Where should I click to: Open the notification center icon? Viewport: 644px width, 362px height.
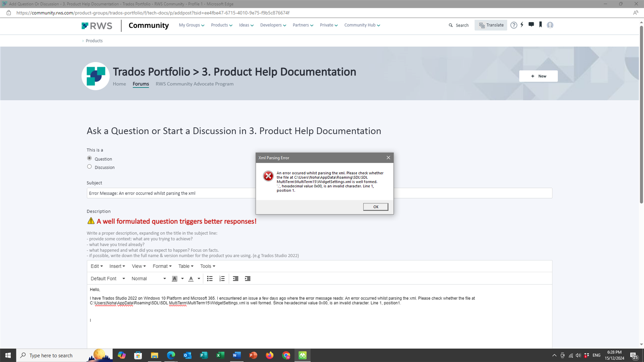(x=634, y=356)
